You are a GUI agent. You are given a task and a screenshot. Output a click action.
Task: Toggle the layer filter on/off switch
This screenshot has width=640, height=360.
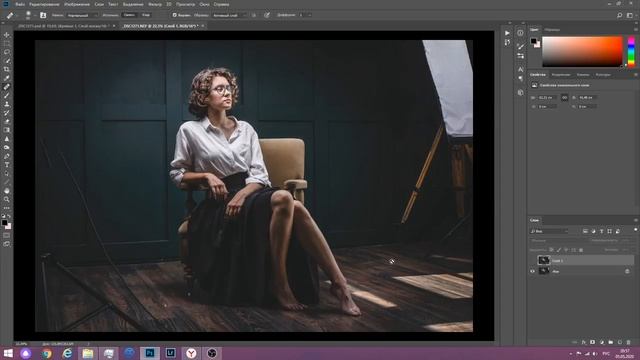tap(635, 231)
